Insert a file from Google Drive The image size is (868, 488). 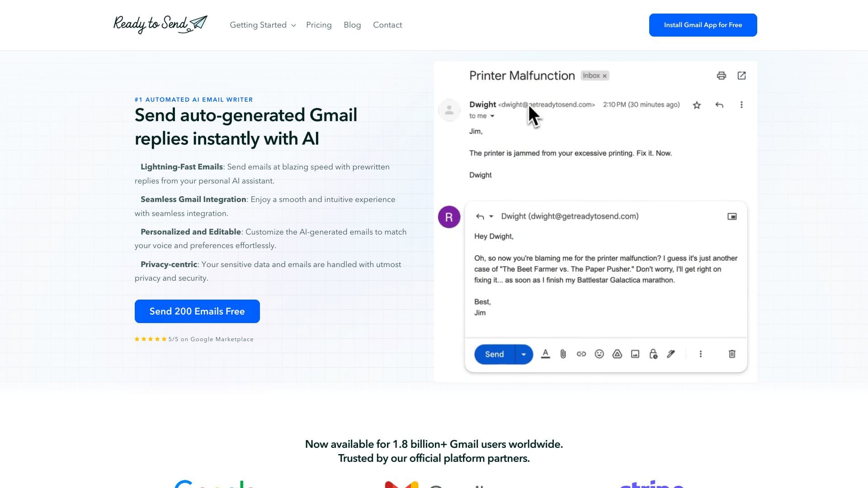(x=617, y=354)
